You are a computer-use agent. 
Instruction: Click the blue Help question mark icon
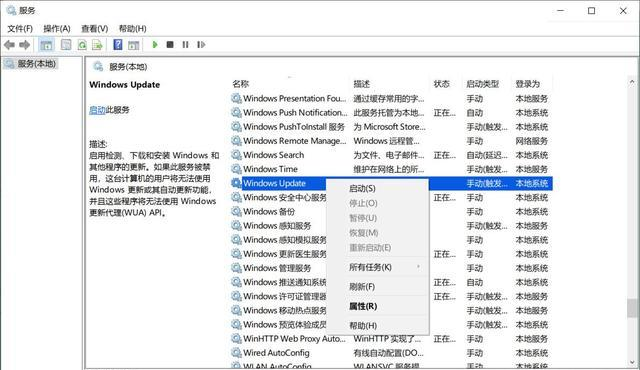[118, 44]
